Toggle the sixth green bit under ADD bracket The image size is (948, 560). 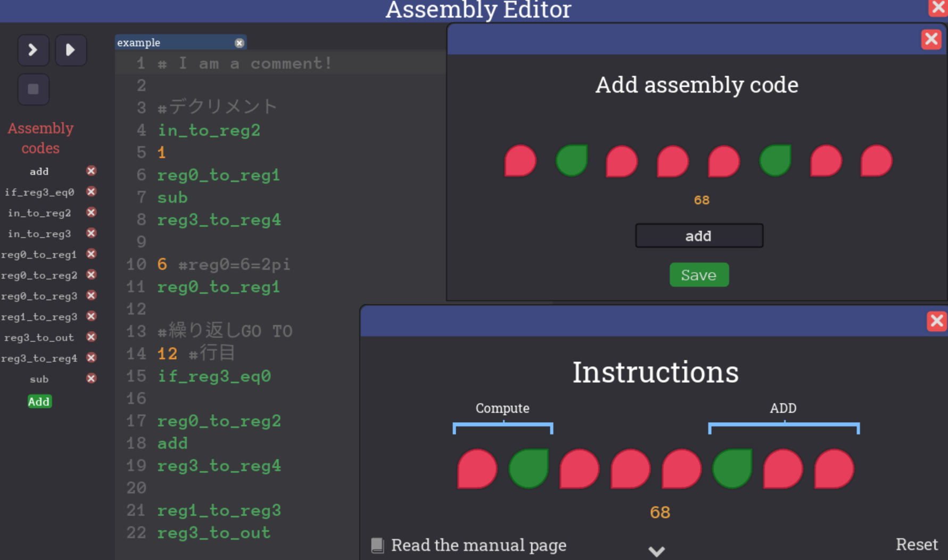click(732, 468)
